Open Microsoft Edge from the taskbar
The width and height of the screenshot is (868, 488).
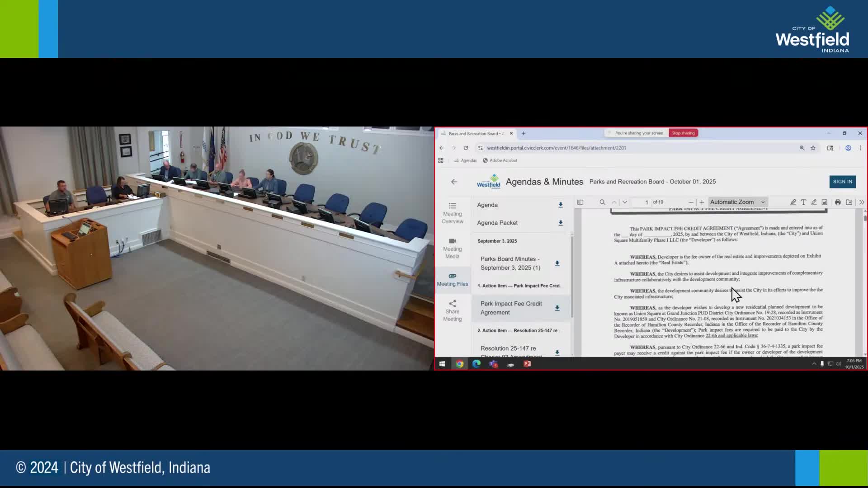click(x=476, y=364)
